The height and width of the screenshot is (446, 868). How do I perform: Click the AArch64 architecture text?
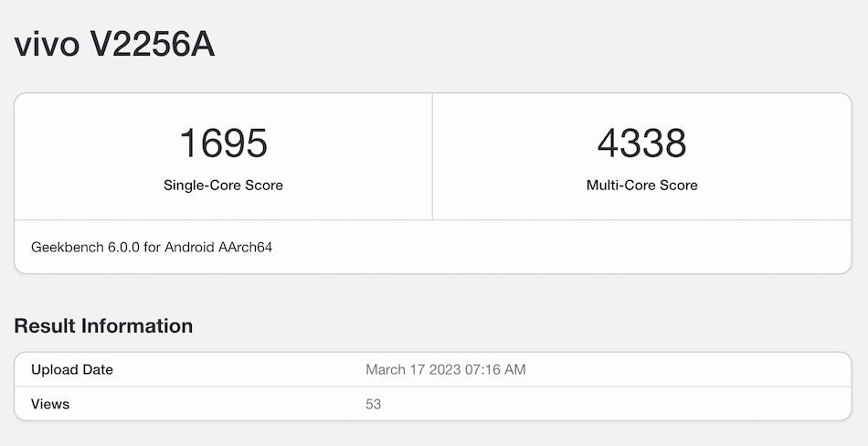tap(246, 248)
